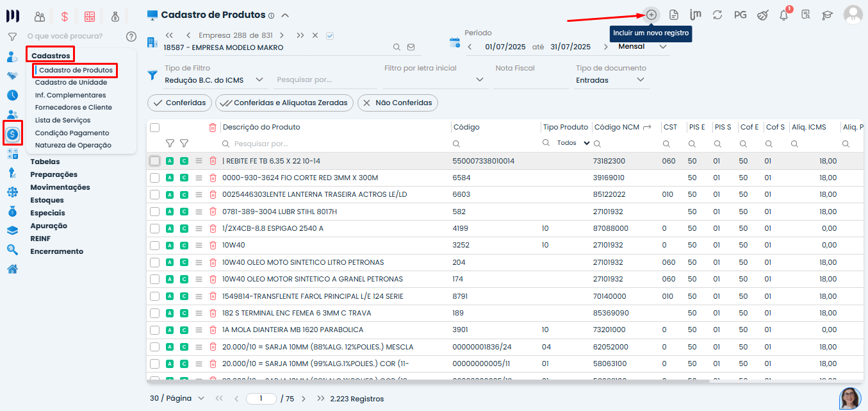Screen dimensions: 868x411
Task: Toggle the select-all checkbox in table header
Action: (x=154, y=128)
